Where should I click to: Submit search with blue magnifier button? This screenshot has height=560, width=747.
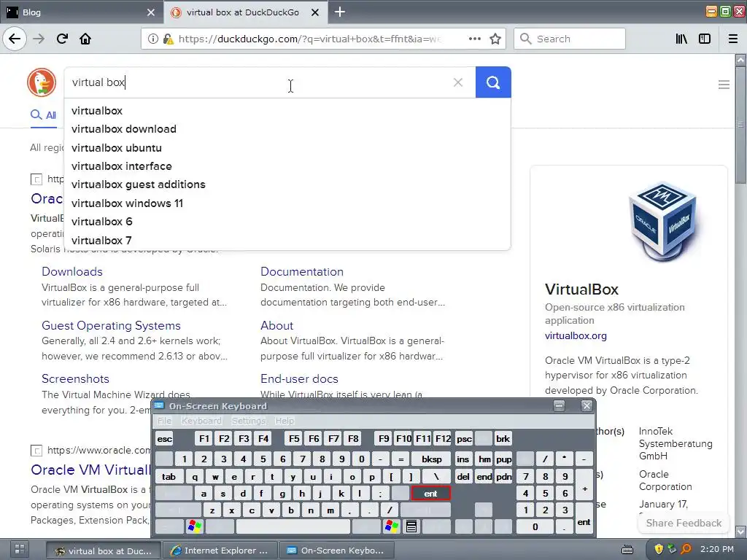click(493, 82)
